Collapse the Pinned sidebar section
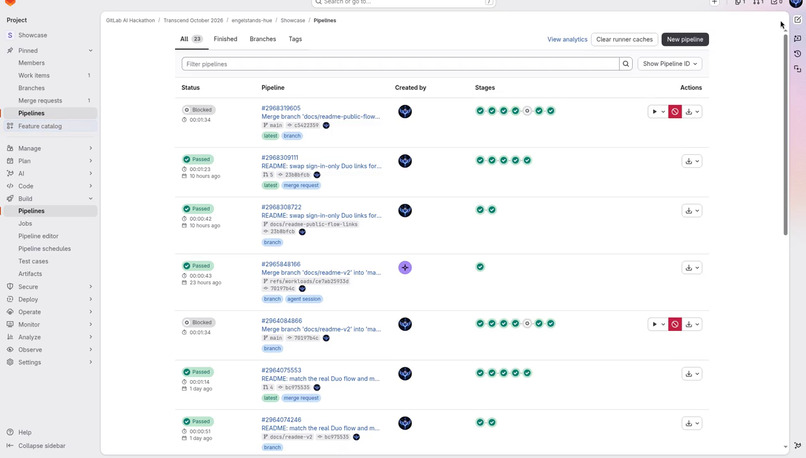 50,51
